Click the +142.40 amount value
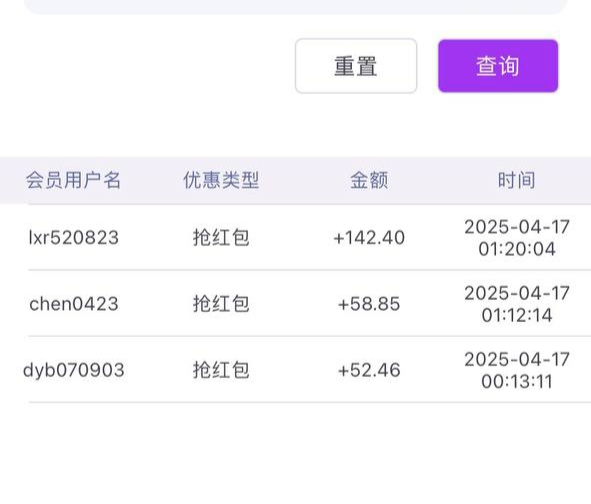Screen dimensions: 591x504 click(369, 237)
